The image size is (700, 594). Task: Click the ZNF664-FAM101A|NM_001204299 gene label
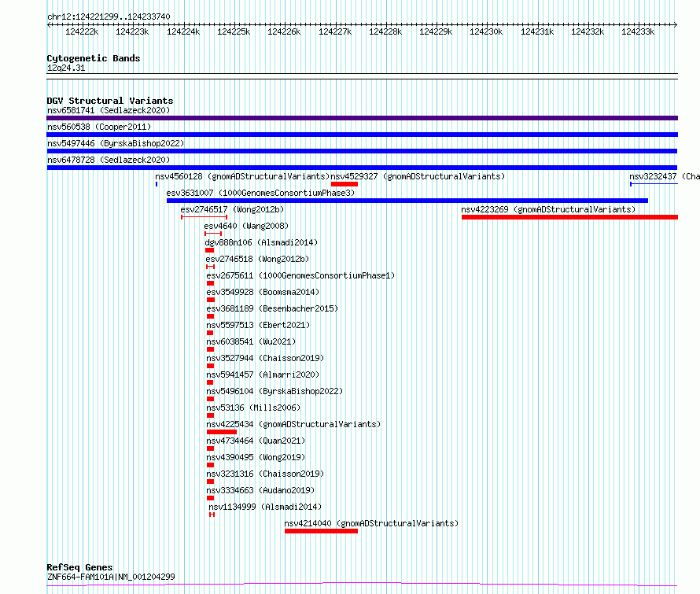click(x=111, y=577)
